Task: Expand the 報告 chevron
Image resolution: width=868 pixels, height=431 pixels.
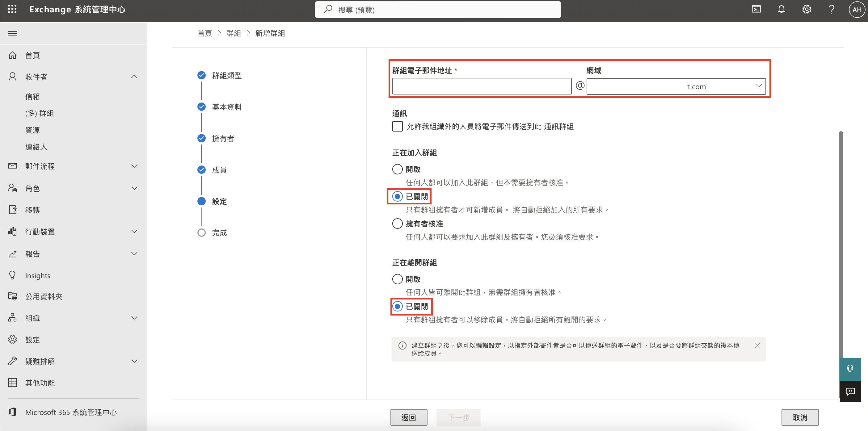Action: [134, 253]
